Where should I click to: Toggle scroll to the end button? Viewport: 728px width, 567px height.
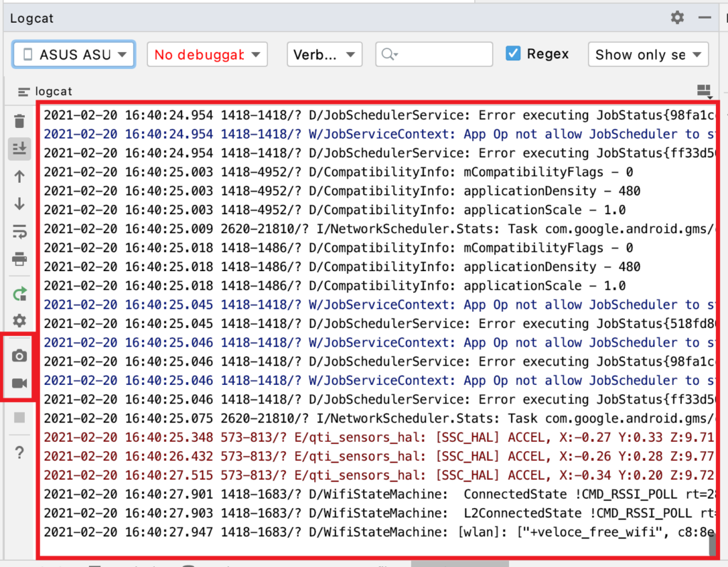(x=19, y=149)
